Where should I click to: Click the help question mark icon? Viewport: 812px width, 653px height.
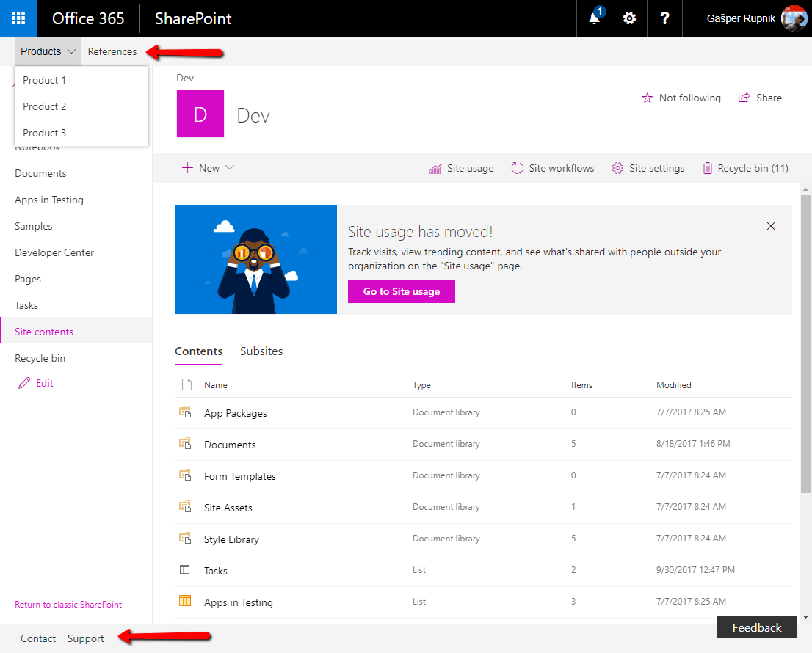click(x=664, y=18)
